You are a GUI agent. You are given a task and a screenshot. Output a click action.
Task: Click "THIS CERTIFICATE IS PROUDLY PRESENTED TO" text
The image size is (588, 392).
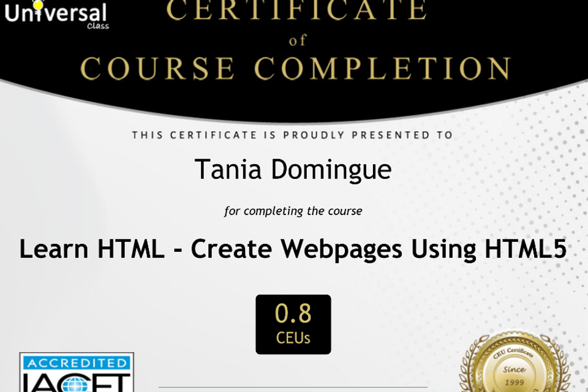pos(293,135)
